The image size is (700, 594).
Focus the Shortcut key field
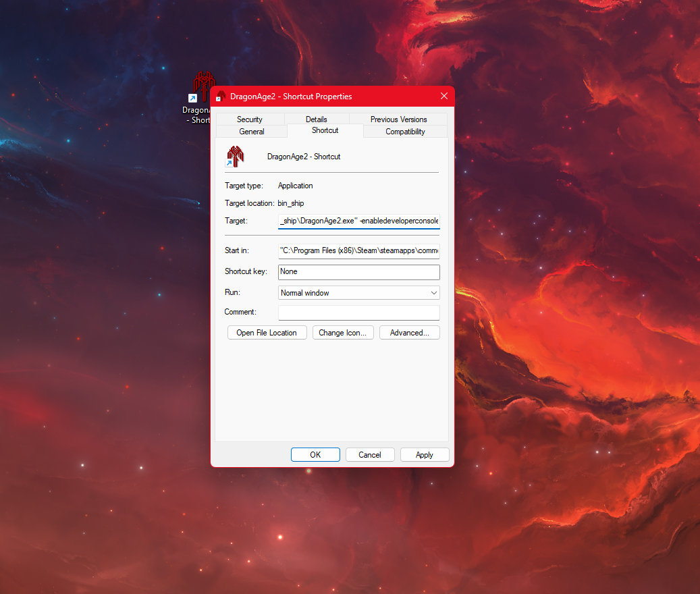359,272
